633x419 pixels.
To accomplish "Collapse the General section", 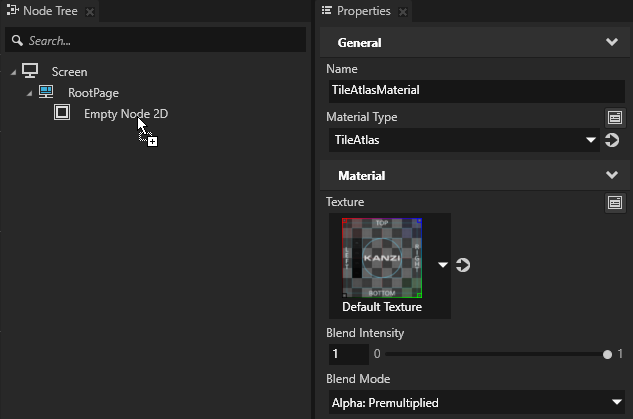I will (612, 43).
